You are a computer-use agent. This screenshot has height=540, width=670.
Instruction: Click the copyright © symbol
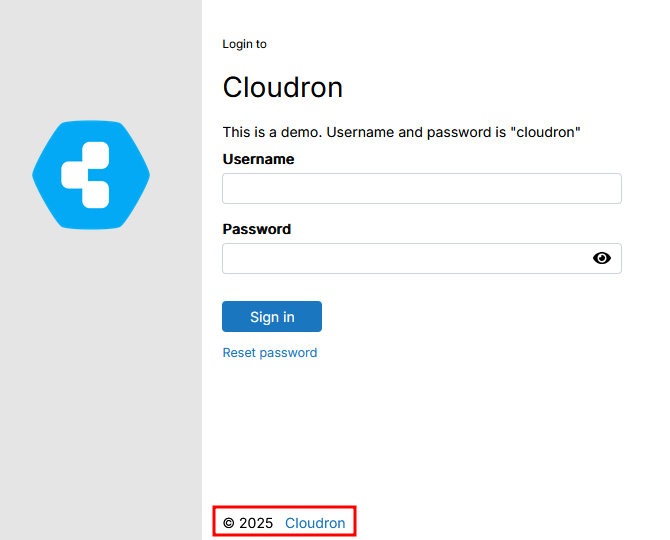pos(229,523)
